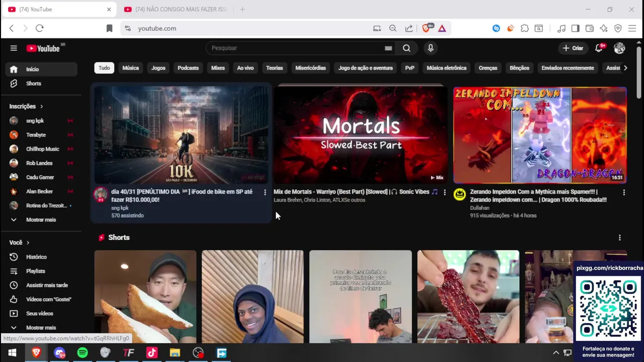Open a new browser tab
Image resolution: width=644 pixels, height=362 pixels.
pos(242,10)
